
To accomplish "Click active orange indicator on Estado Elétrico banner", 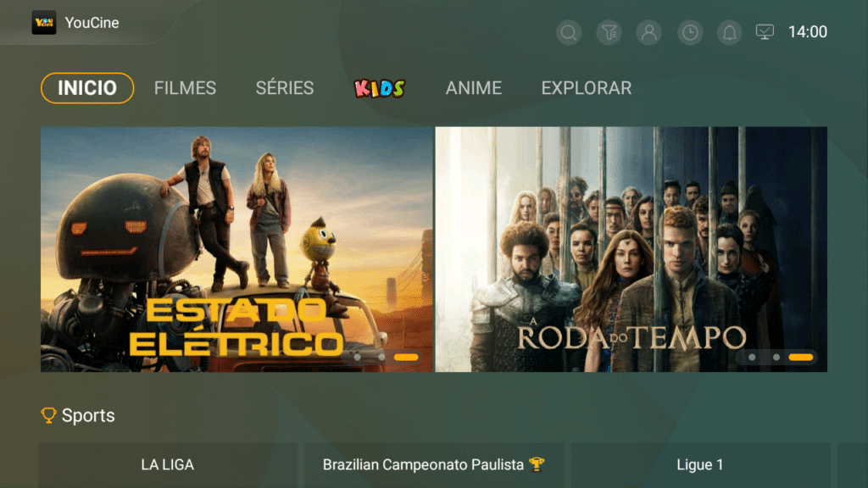I will 406,358.
